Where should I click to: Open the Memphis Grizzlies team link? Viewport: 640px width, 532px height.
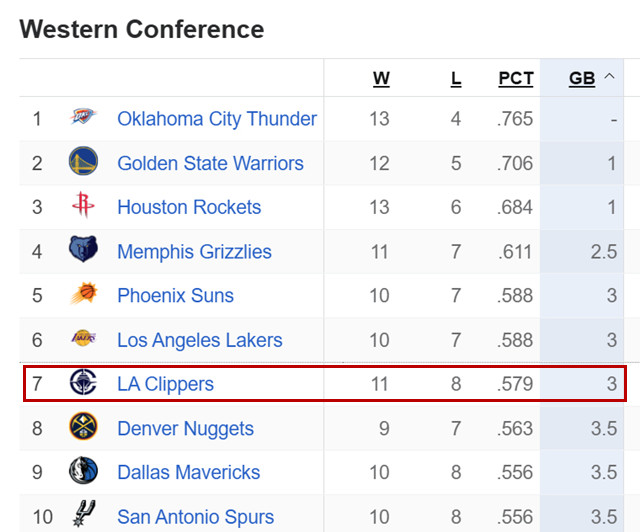pyautogui.click(x=194, y=252)
